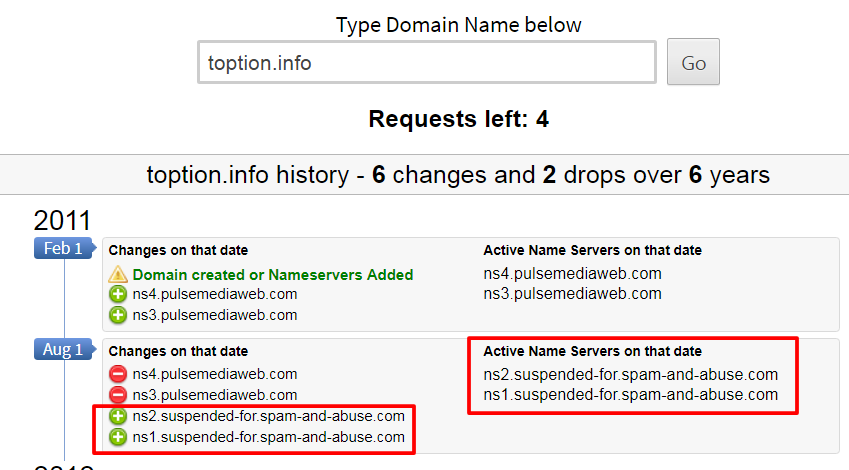Click added ns2.suspended-for.spam-and-abuse.com in Aug 1 changes
The image size is (849, 470).
pos(268,416)
